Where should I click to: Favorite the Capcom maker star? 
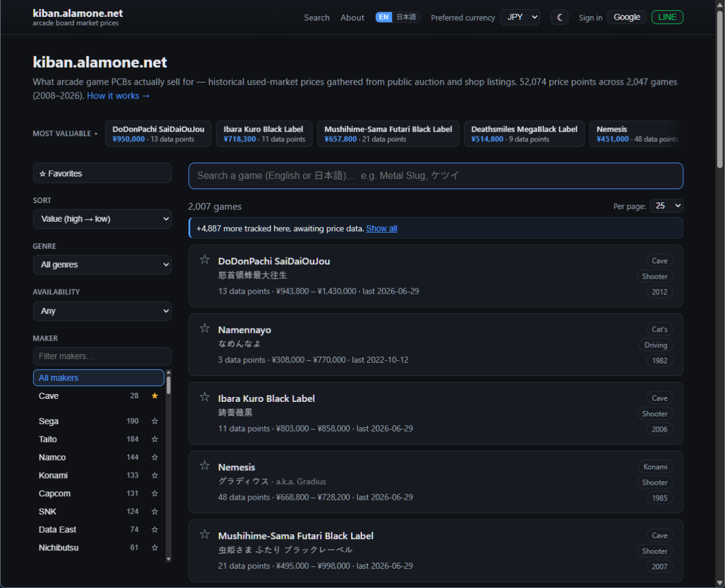(x=155, y=494)
